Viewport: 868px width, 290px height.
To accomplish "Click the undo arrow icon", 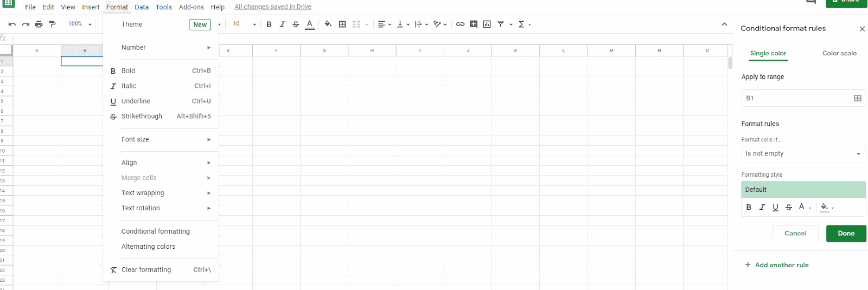I will pyautogui.click(x=12, y=24).
